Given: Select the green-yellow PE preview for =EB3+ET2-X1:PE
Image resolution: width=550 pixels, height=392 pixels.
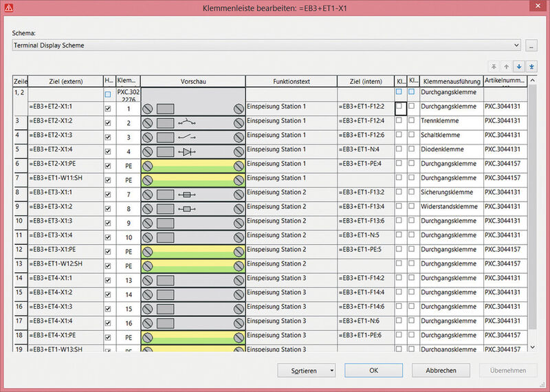Looking at the screenshot, I should coord(193,166).
